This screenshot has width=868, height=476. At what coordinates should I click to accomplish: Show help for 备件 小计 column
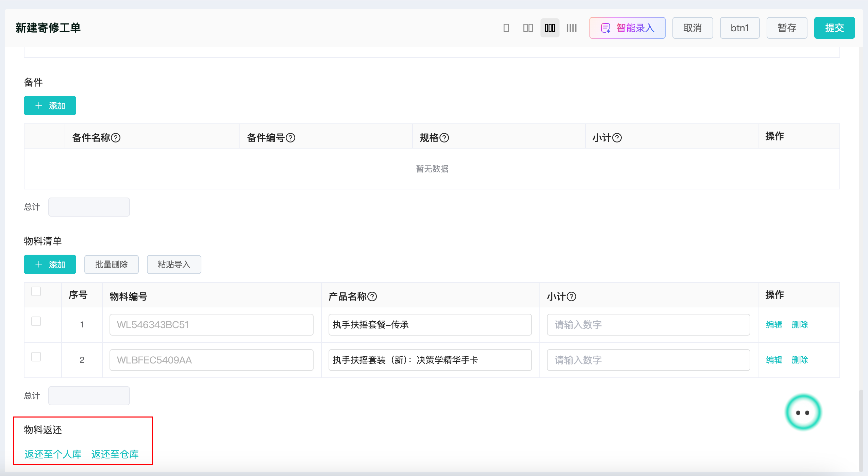[617, 138]
